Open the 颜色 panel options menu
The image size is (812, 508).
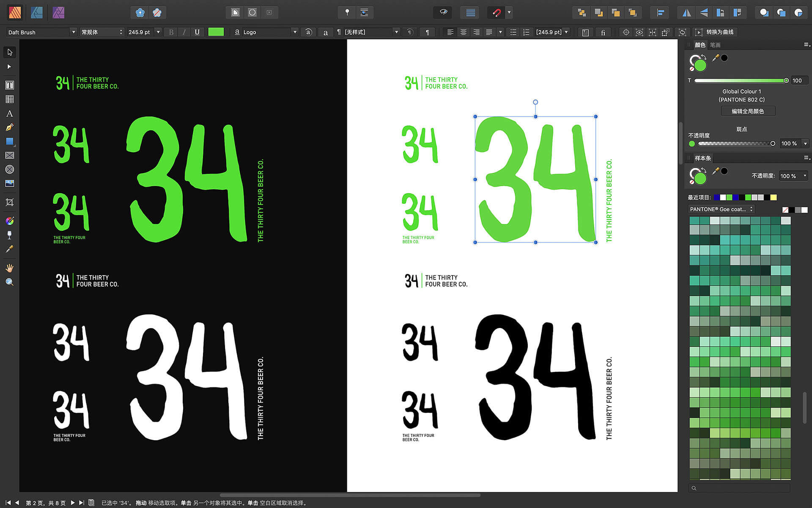[x=807, y=44]
